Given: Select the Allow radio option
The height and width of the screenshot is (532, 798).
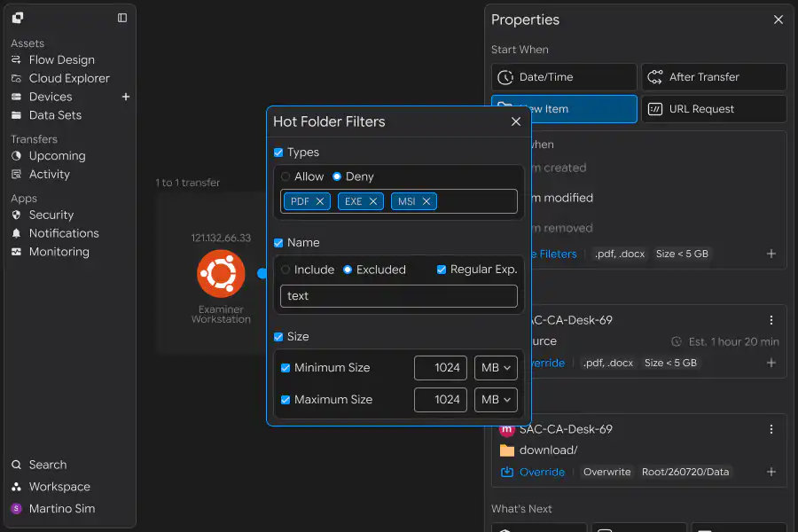Looking at the screenshot, I should [x=286, y=176].
